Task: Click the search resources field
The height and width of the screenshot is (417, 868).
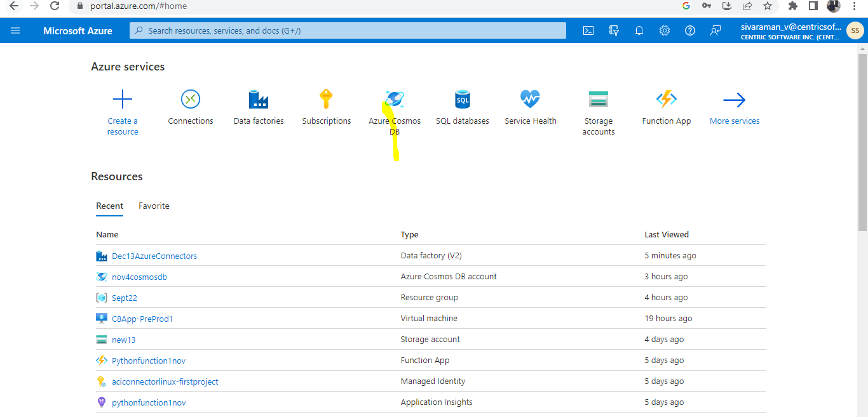Action: pyautogui.click(x=347, y=30)
